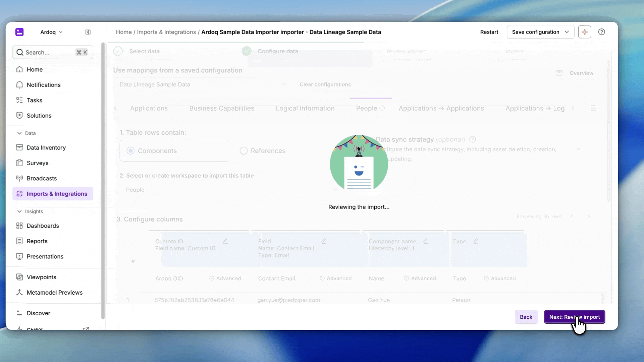The image size is (644, 362).
Task: Select the References radio option
Action: coord(244,151)
